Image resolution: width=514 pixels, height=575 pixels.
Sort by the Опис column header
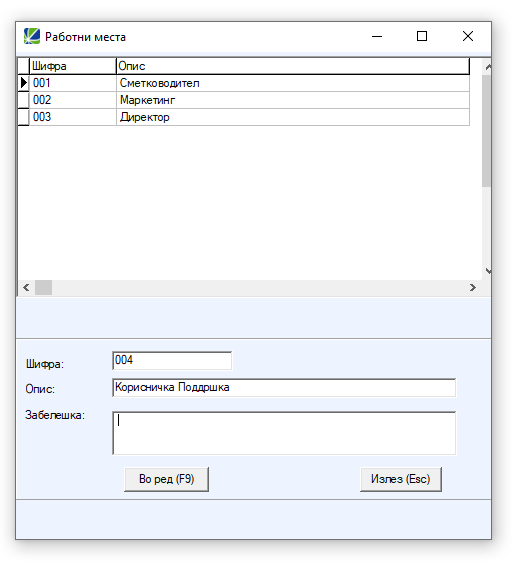293,66
